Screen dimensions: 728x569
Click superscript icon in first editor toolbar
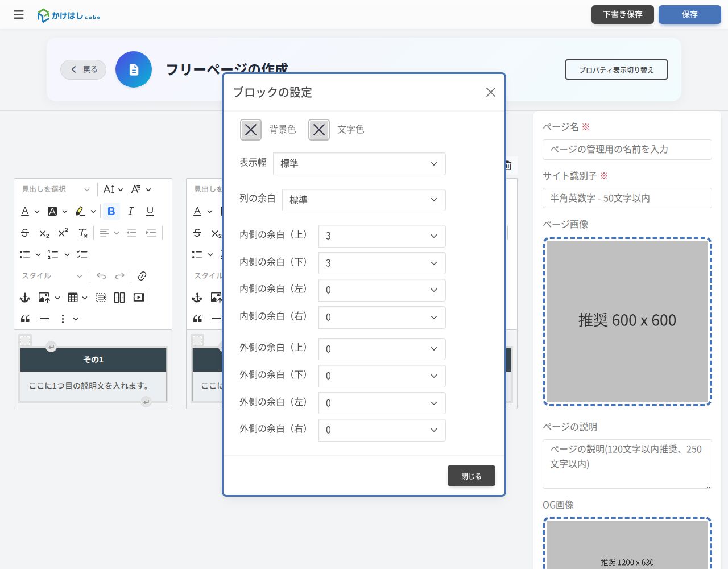coord(63,233)
